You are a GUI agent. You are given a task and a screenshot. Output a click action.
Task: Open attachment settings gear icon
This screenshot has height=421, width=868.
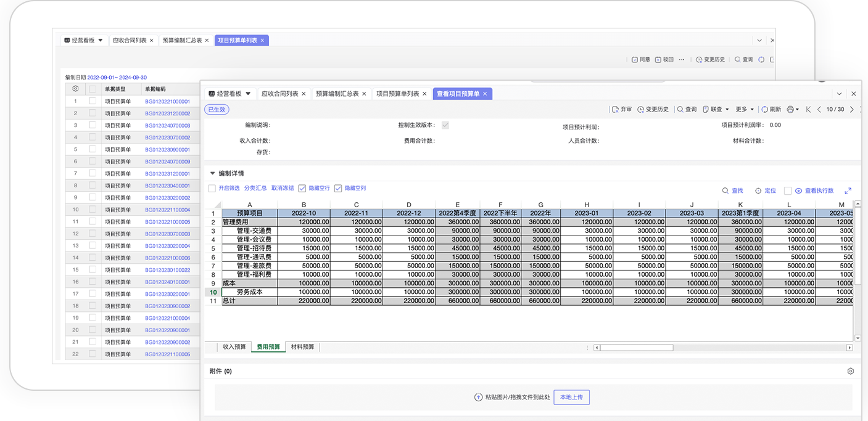pos(850,372)
